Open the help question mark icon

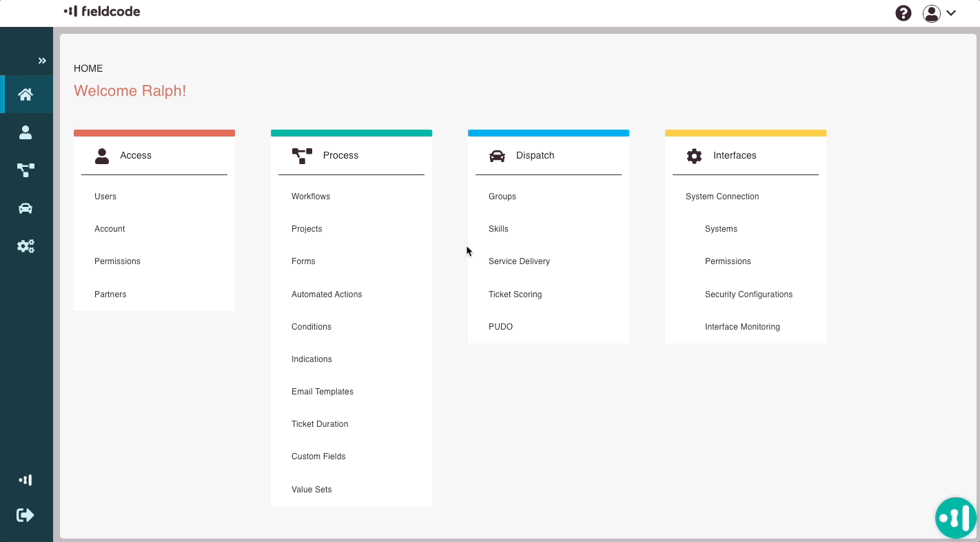[x=903, y=13]
